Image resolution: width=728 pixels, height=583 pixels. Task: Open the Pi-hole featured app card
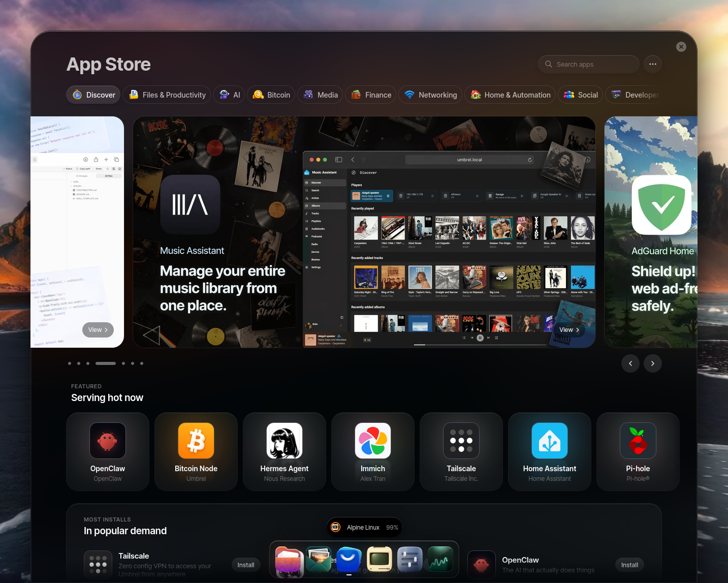click(638, 451)
